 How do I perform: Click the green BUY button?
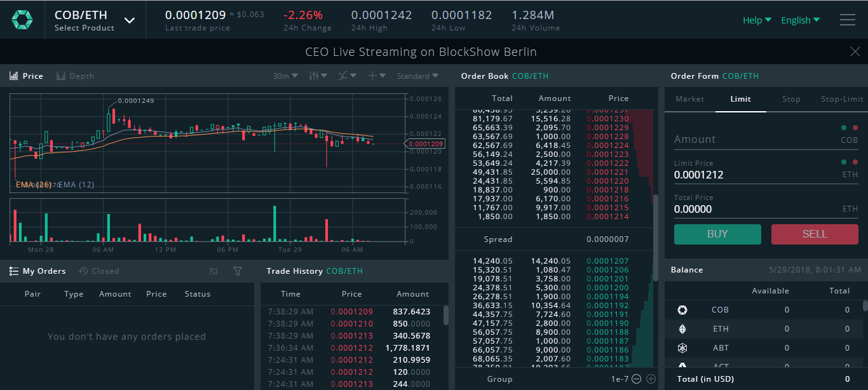click(717, 234)
